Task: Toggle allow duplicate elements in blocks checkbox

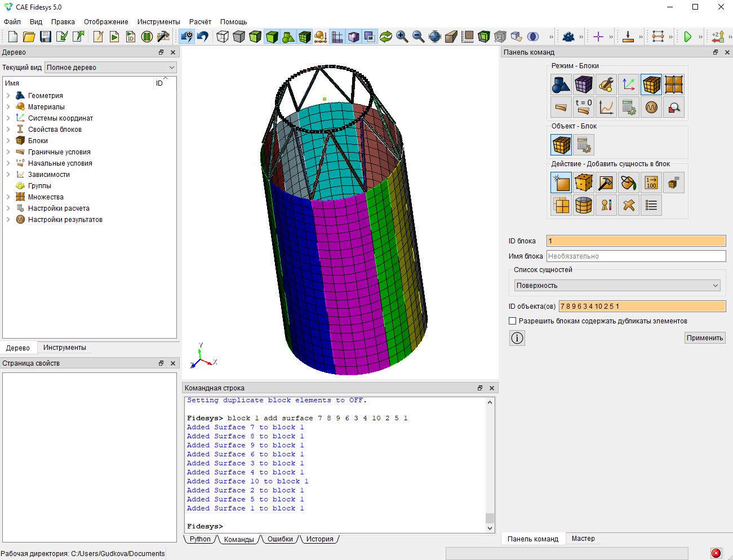Action: [x=512, y=321]
